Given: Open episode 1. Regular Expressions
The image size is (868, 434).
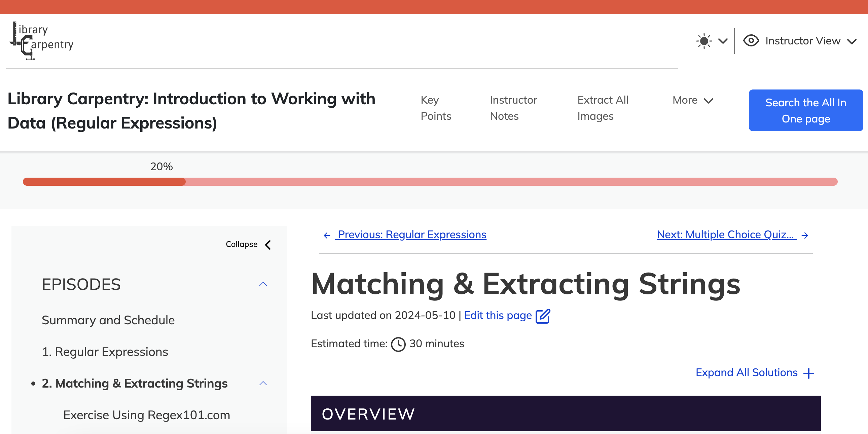Looking at the screenshot, I should click(105, 352).
